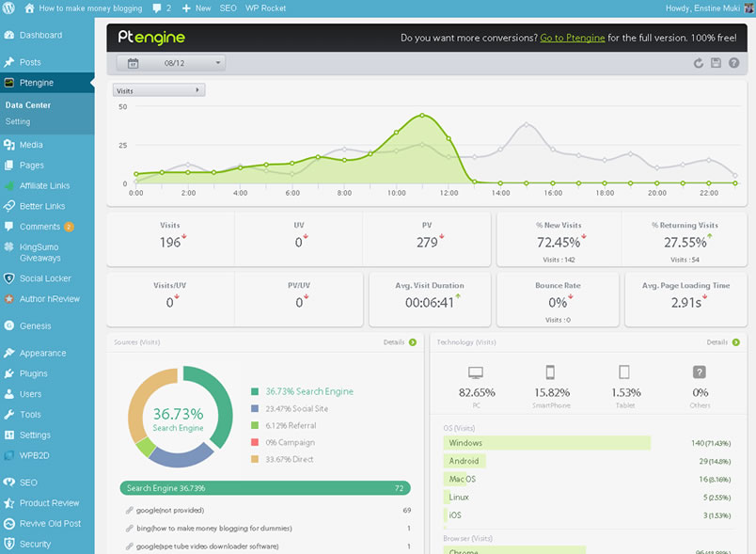Click the google(not provided) keyword link
The image size is (756, 554).
pyautogui.click(x=170, y=510)
